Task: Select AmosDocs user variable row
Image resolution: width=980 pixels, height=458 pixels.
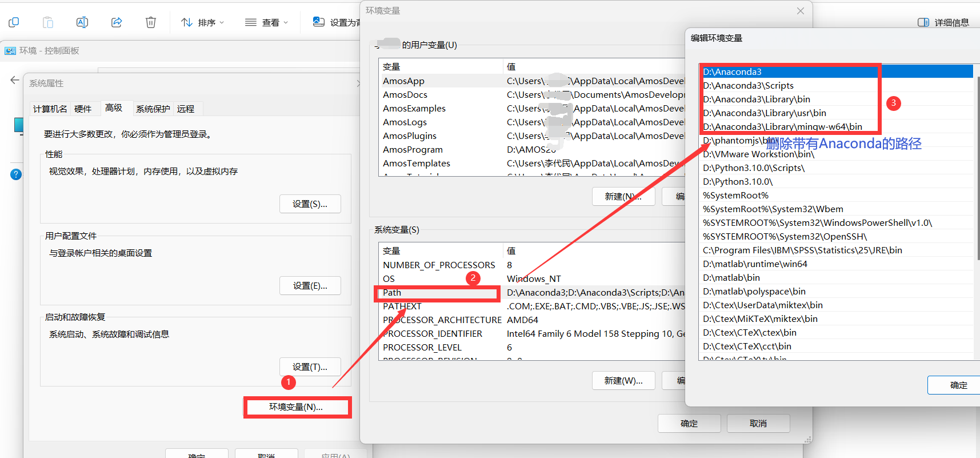Action: (532, 95)
